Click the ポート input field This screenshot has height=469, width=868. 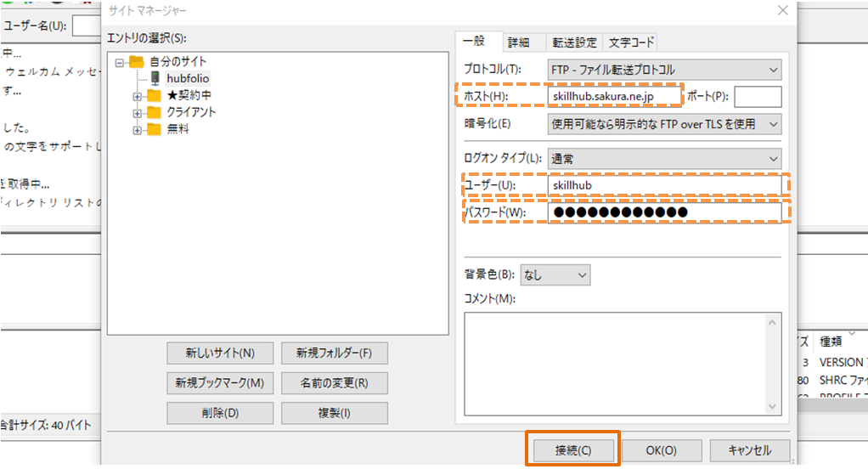click(758, 96)
